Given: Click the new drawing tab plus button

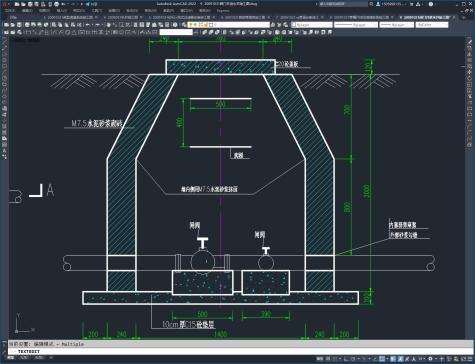Looking at the screenshot, I should [x=463, y=17].
